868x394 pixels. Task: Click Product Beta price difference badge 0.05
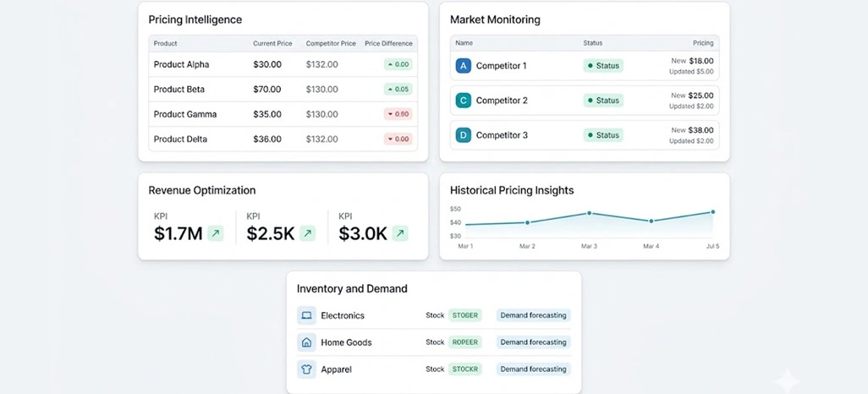click(x=398, y=89)
